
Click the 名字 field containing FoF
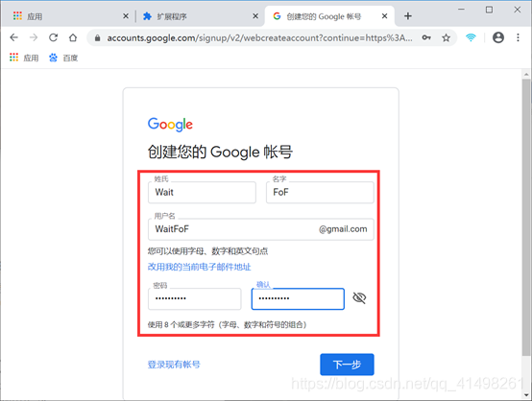(x=320, y=192)
